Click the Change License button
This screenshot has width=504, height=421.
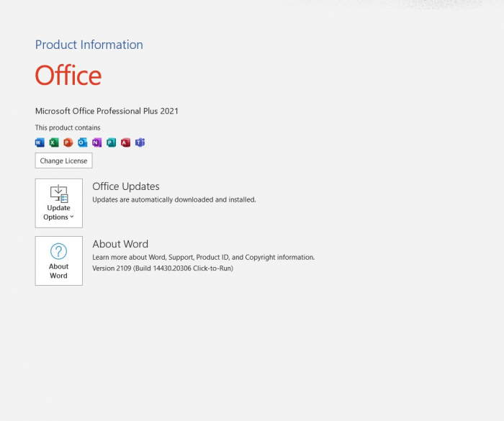[63, 160]
